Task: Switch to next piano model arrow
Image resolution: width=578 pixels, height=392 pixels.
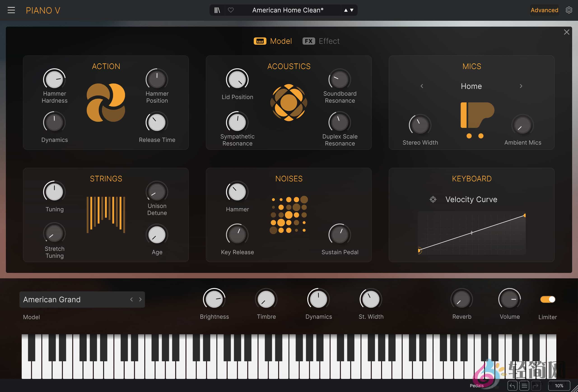Action: (140, 300)
